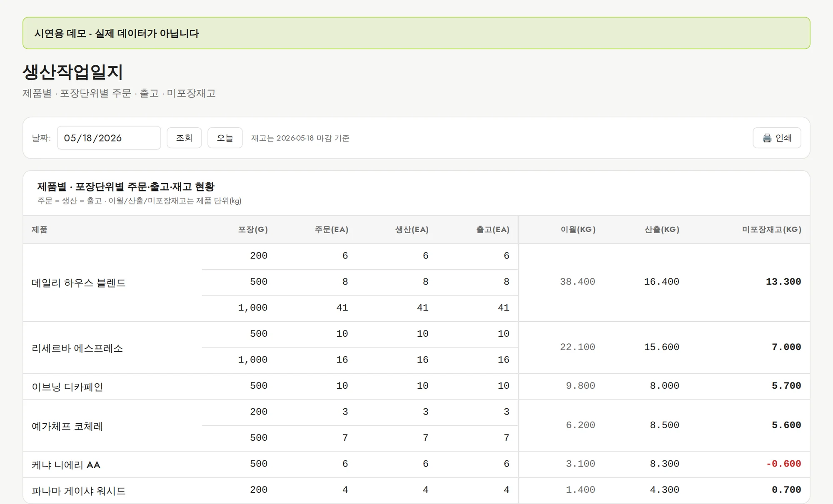Select product name 데일리 하우스 블렌드
Viewport: 833px width, 504px height.
point(79,283)
